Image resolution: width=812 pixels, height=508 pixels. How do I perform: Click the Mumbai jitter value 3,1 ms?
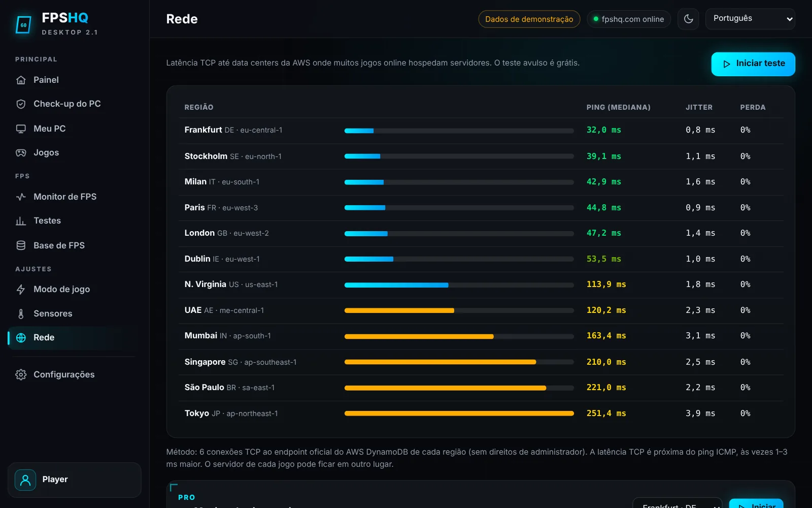pyautogui.click(x=700, y=336)
